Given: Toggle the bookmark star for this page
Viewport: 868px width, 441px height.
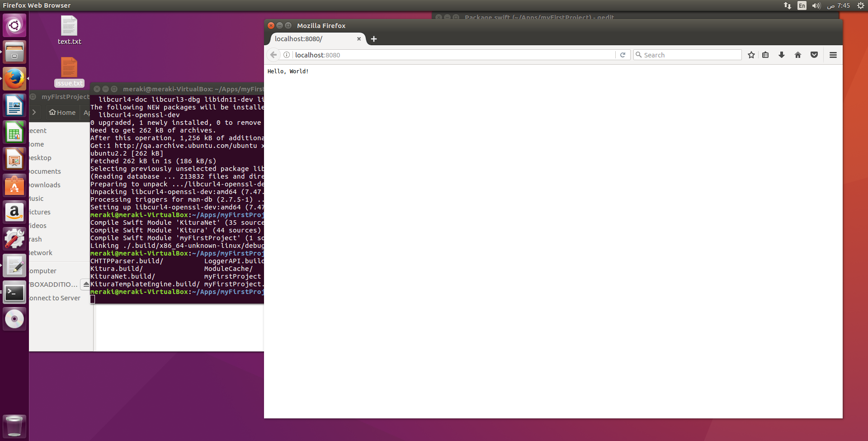Looking at the screenshot, I should (x=751, y=55).
